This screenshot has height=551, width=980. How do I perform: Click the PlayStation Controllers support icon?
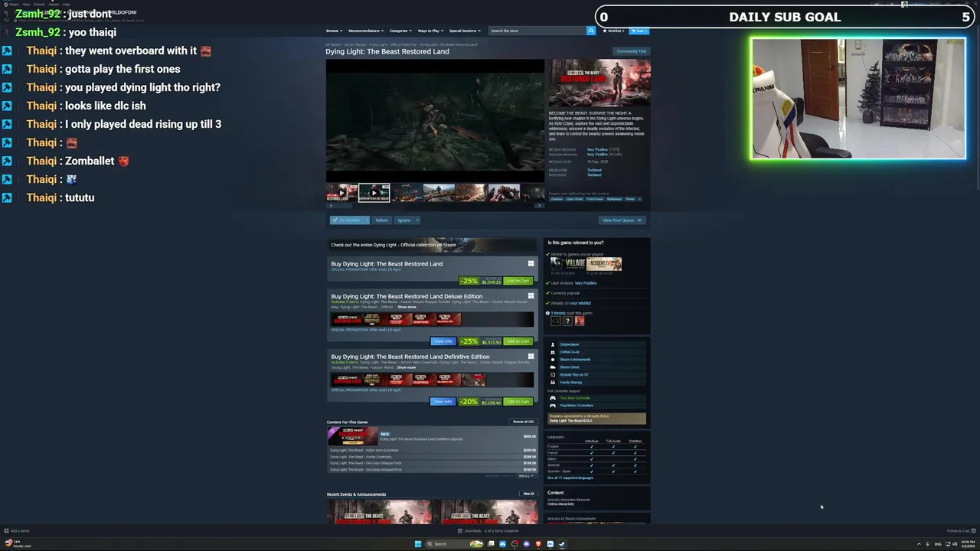coord(553,406)
